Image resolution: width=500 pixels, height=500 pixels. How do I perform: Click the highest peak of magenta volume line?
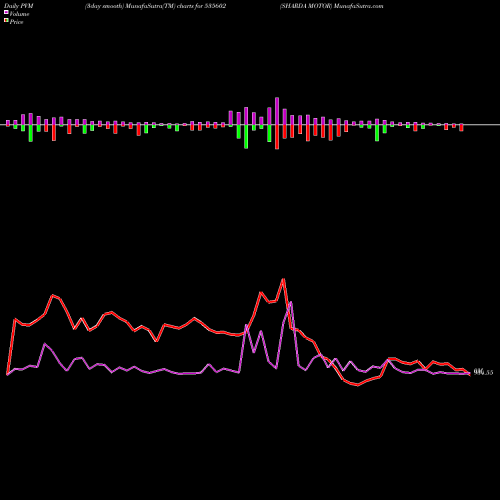(291, 303)
